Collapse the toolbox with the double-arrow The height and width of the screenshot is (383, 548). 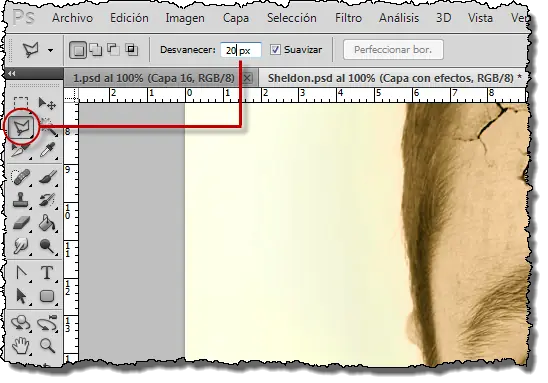click(12, 73)
